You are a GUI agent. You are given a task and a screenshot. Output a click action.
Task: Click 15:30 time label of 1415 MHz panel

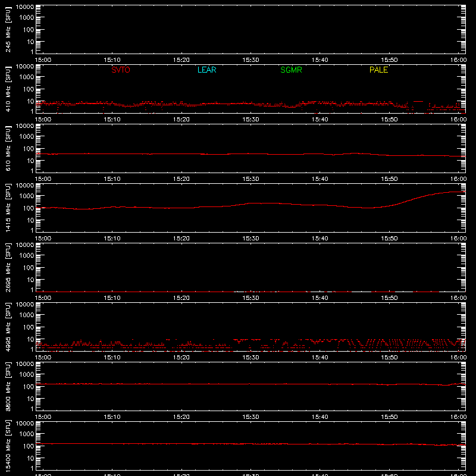pyautogui.click(x=250, y=239)
